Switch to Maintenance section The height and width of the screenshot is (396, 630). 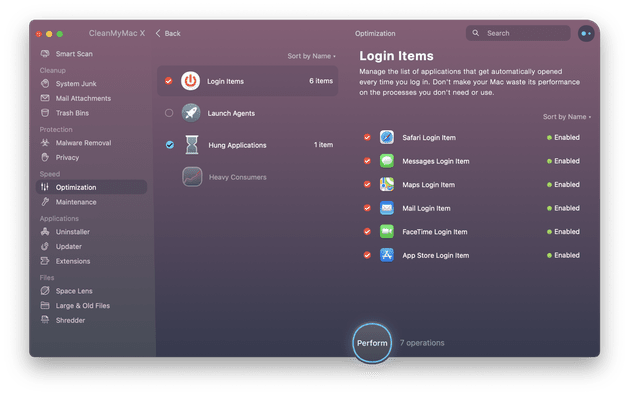[x=92, y=202]
